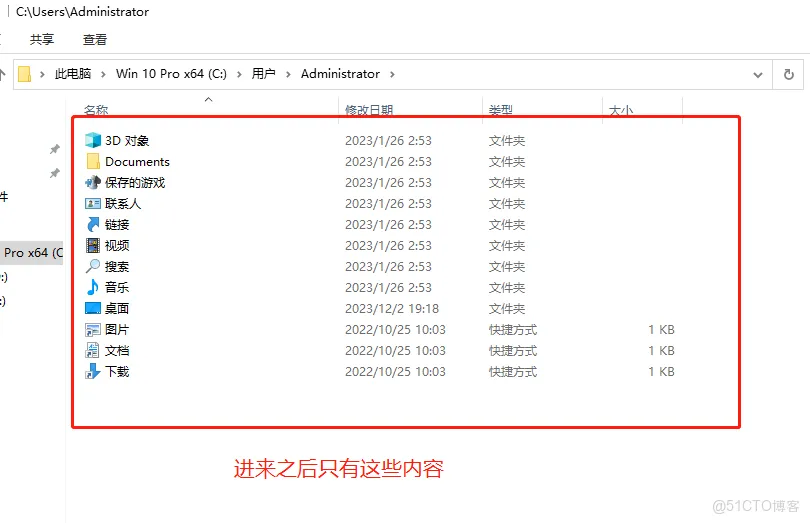Select the 联系人 folder icon
The image size is (810, 523).
point(93,204)
